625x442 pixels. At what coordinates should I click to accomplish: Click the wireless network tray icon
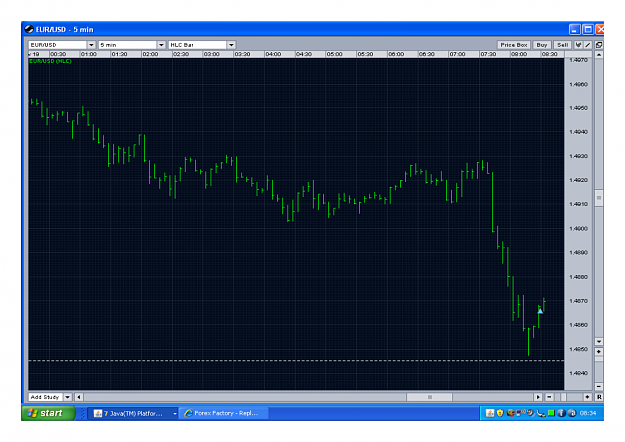click(x=520, y=413)
